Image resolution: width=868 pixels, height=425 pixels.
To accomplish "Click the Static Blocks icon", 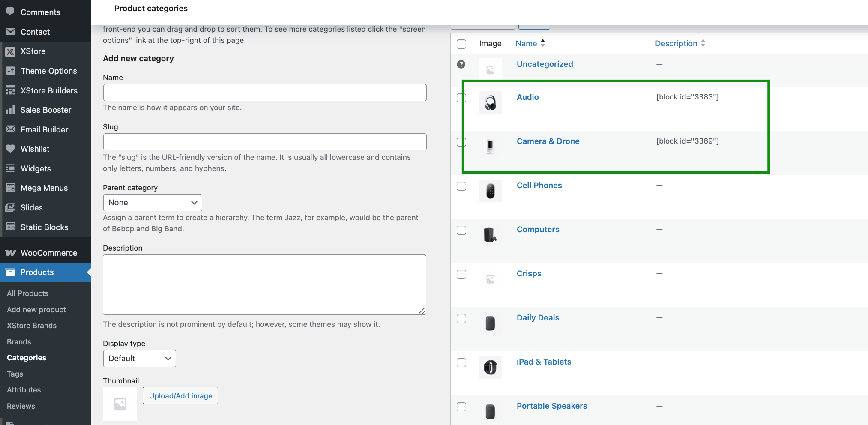I will pos(10,227).
